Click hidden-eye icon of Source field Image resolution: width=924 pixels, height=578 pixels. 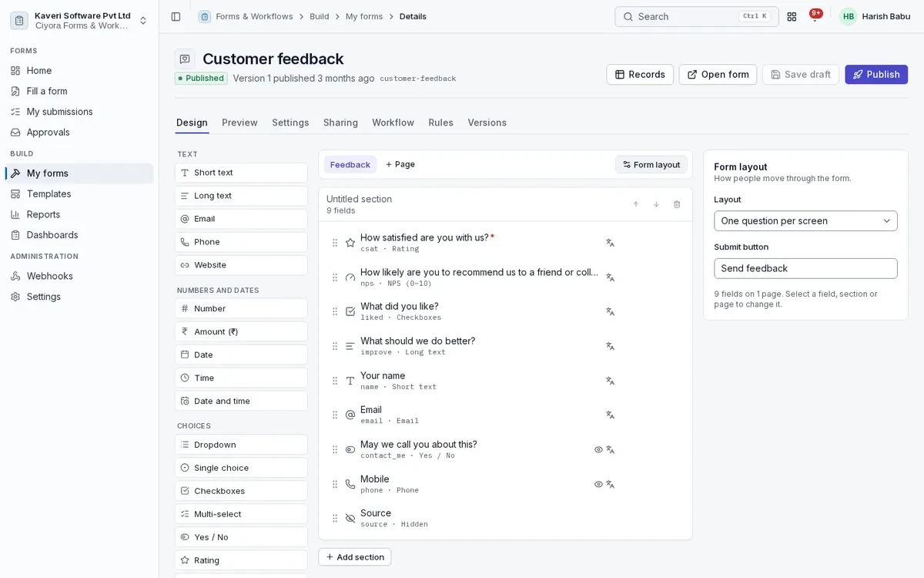(x=350, y=519)
